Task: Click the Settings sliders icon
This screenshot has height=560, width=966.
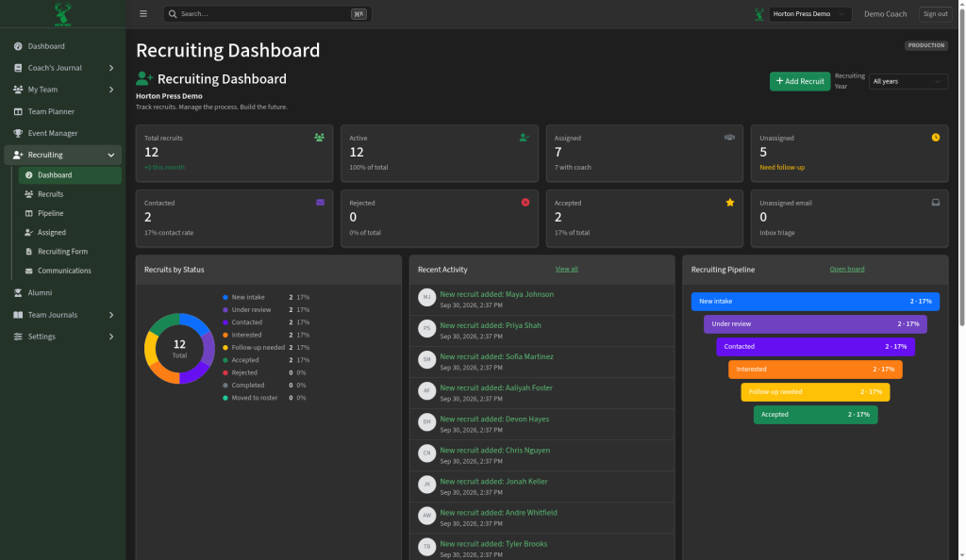Action: click(x=18, y=337)
